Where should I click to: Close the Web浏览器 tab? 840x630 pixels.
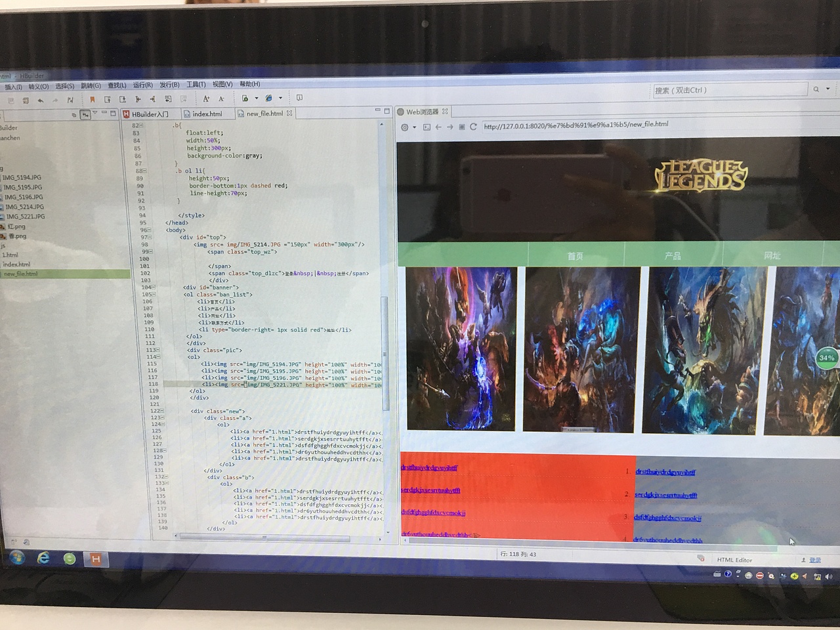(x=445, y=112)
